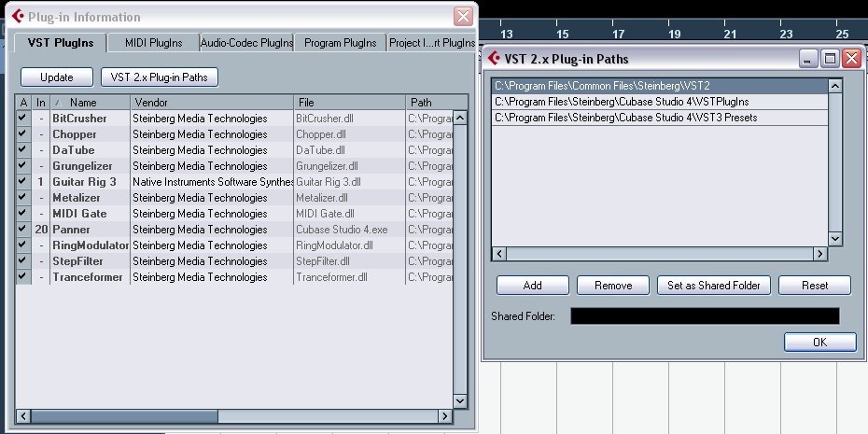868x434 pixels.
Task: Select the Panner plug-in name
Action: tap(71, 230)
